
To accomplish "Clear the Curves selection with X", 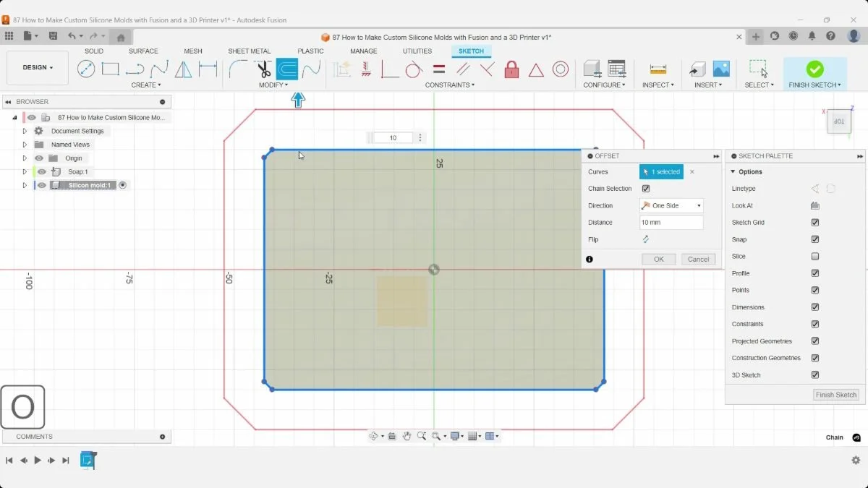I will (692, 172).
